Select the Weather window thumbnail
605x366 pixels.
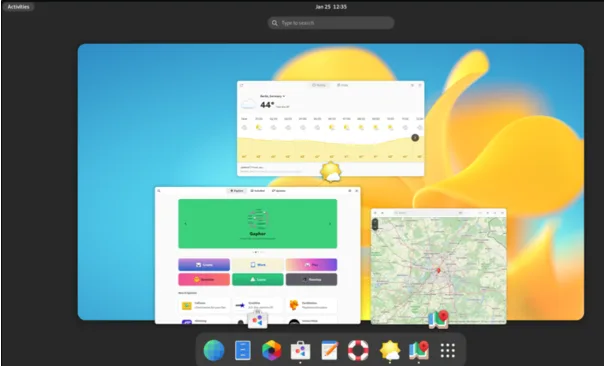coord(331,128)
